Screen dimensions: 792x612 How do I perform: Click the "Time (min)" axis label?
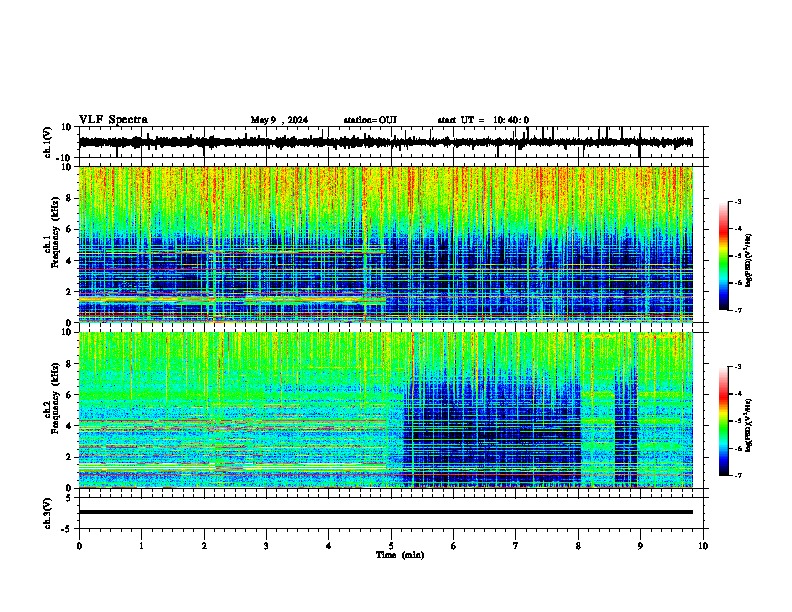coord(400,555)
